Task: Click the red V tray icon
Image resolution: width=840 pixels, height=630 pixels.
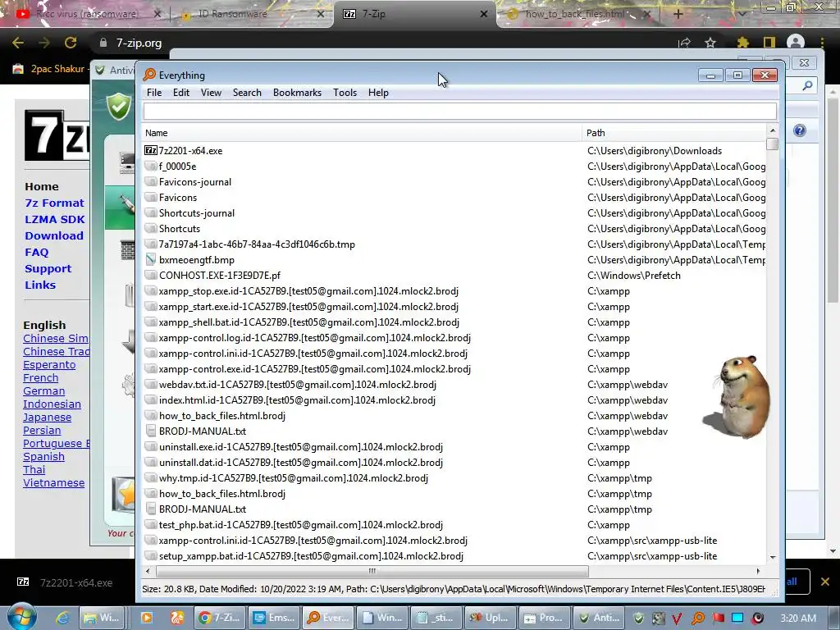Action: click(x=677, y=619)
